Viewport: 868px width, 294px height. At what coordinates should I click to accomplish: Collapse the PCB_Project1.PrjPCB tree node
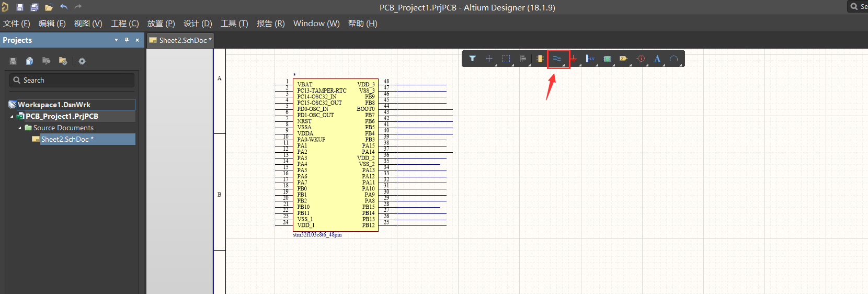pos(12,117)
